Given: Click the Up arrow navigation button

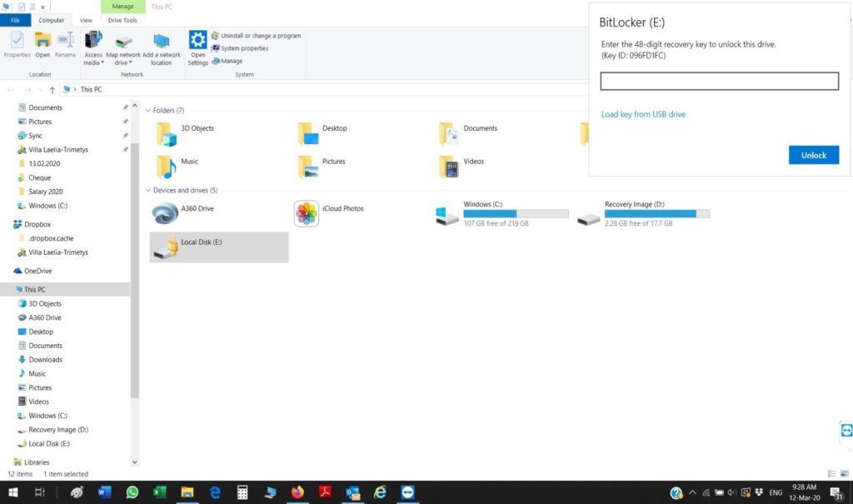Looking at the screenshot, I should (52, 90).
